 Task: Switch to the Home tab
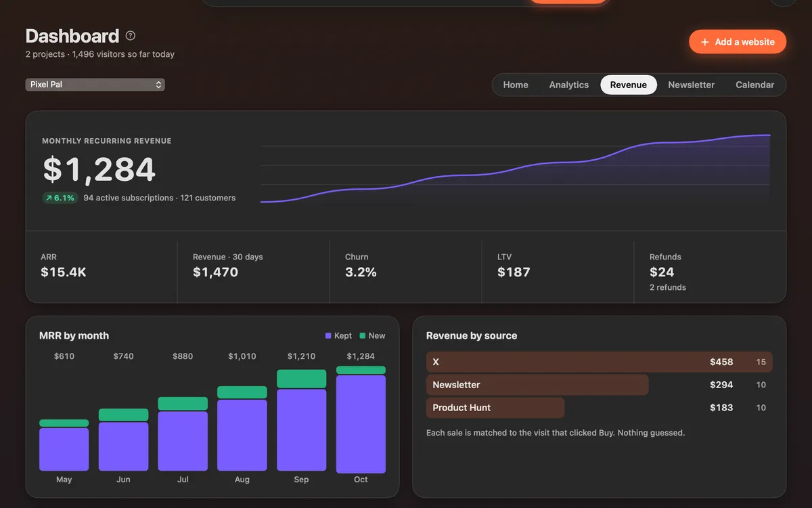516,85
